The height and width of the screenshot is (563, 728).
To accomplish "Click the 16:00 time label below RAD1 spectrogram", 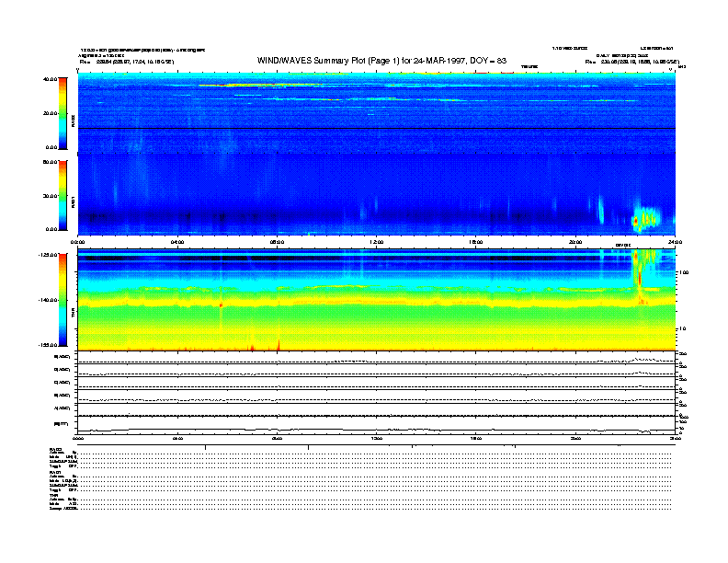I will click(476, 242).
